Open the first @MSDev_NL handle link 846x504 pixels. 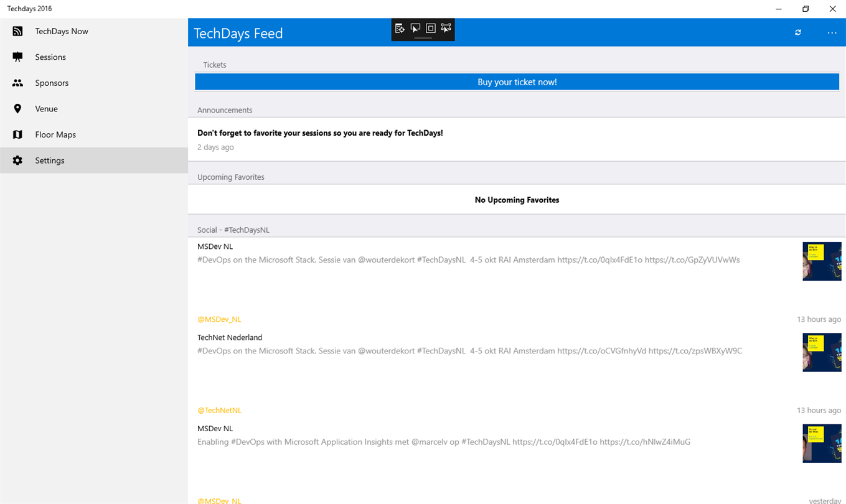click(219, 319)
